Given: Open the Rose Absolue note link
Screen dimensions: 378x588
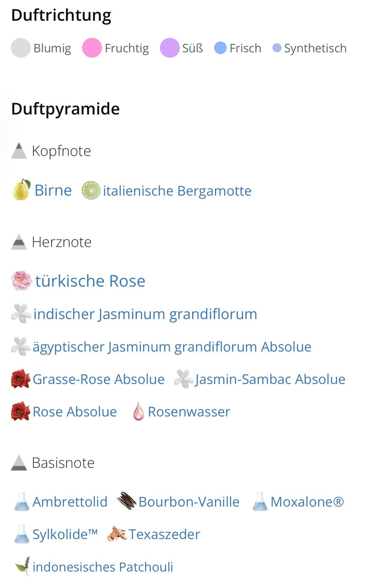Looking at the screenshot, I should click(75, 412).
